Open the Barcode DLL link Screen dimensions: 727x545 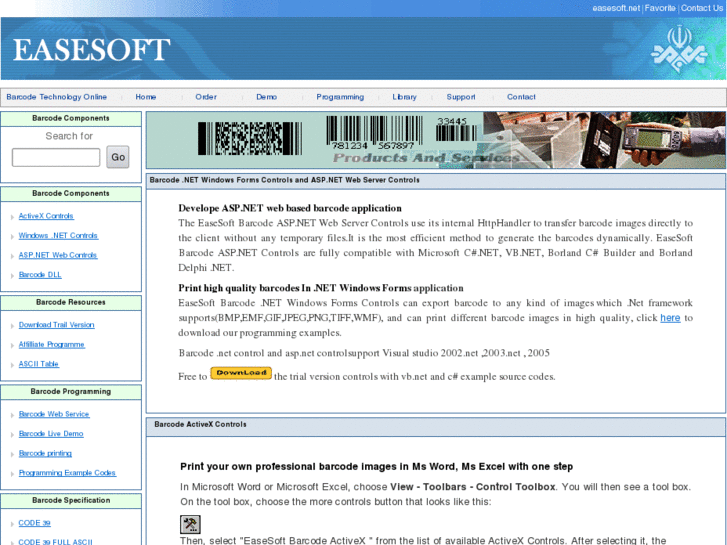40,275
